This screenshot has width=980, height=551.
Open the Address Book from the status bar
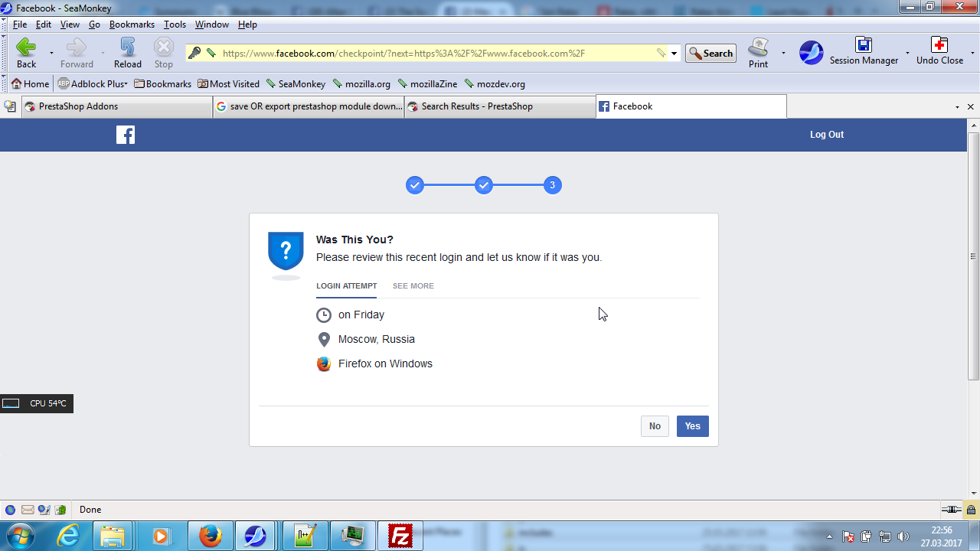60,510
